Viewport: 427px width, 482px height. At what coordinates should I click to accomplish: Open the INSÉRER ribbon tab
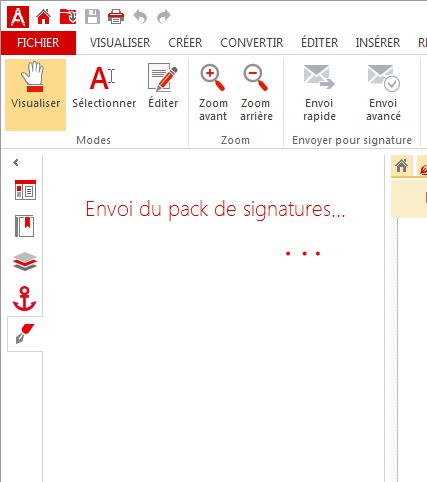[x=378, y=43]
